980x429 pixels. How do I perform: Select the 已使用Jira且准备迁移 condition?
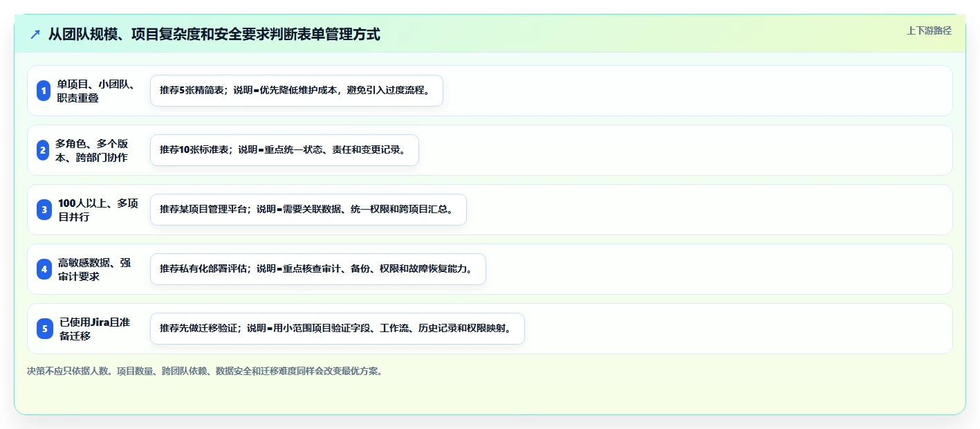(x=95, y=329)
